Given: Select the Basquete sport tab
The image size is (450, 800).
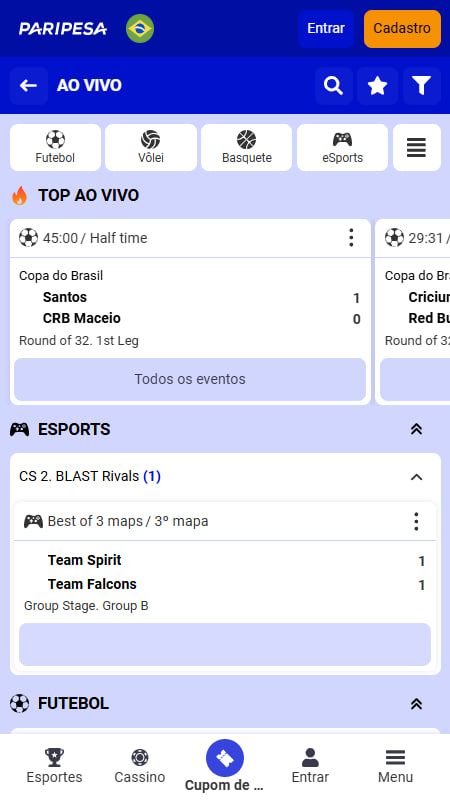Looking at the screenshot, I should coord(246,147).
